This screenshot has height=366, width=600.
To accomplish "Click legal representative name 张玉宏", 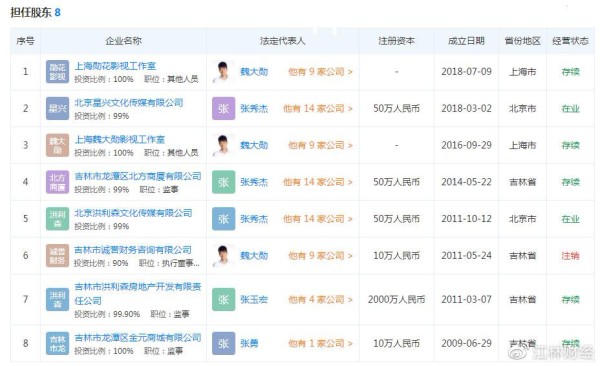I will [x=254, y=299].
